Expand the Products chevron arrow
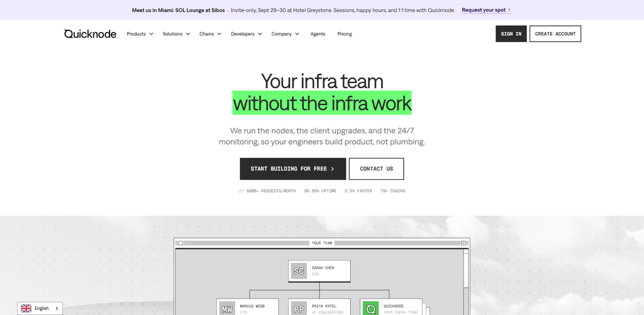Viewport: 644px width, 315px height. click(x=151, y=34)
